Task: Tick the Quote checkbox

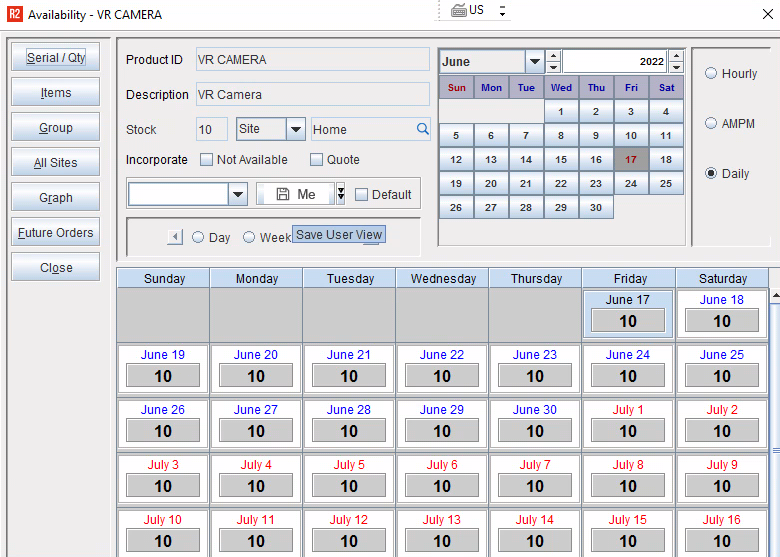Action: [317, 160]
